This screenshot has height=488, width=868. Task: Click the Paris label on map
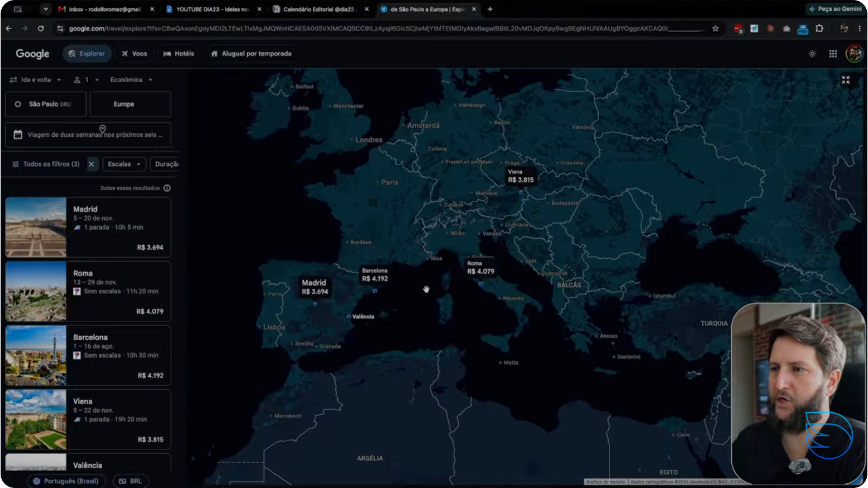pos(389,182)
